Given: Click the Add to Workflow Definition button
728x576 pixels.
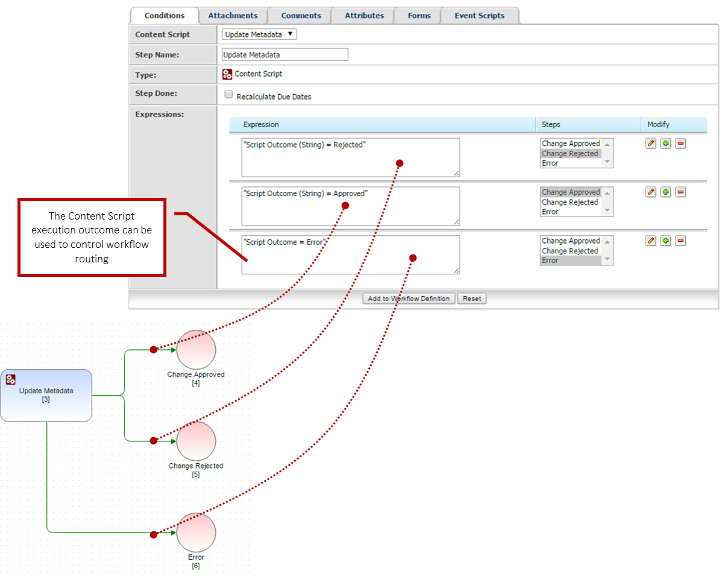Looking at the screenshot, I should point(409,299).
